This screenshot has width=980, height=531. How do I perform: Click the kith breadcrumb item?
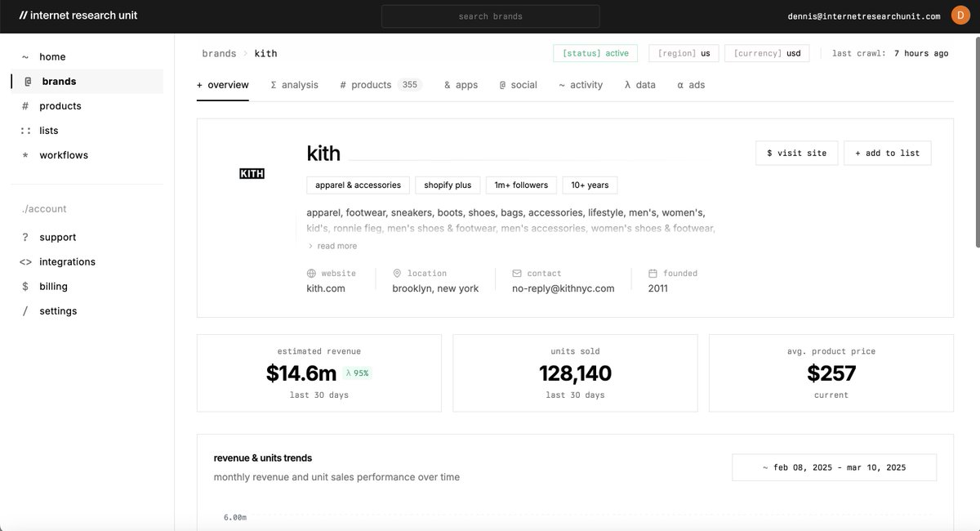266,53
